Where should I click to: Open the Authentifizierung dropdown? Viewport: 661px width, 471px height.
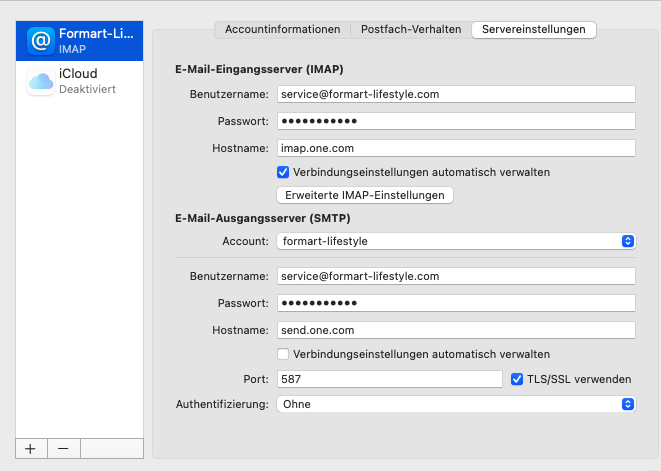coord(455,404)
